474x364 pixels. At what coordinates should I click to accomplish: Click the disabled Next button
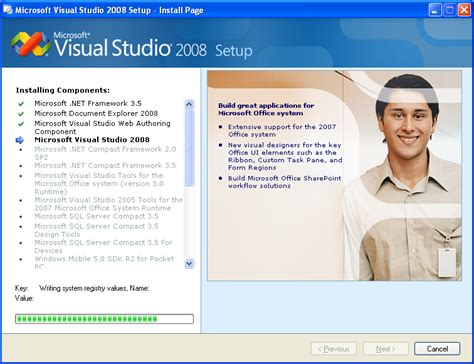pos(386,349)
